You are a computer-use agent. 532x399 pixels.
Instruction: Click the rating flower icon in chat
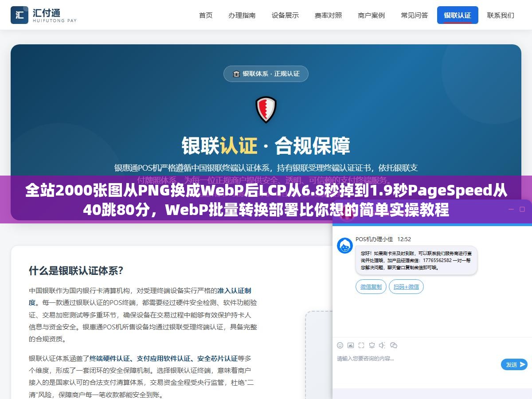pyautogui.click(x=372, y=345)
